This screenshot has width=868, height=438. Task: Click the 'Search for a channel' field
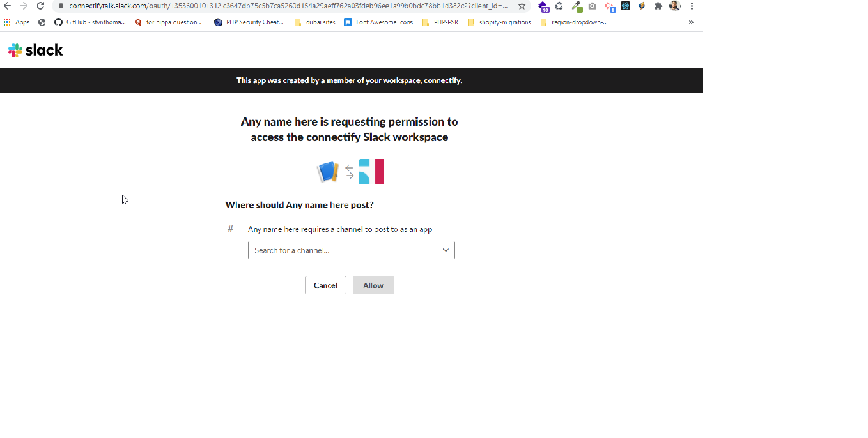(x=351, y=250)
